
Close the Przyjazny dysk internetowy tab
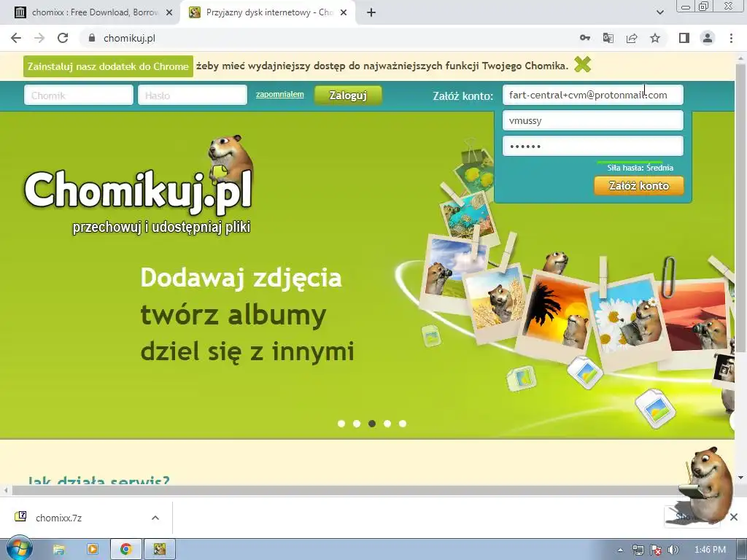(344, 13)
